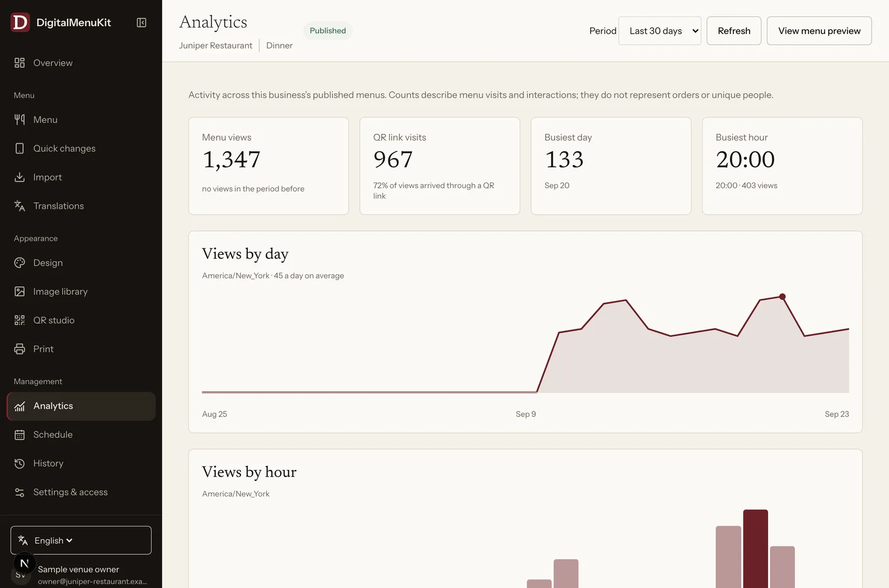Click the Schedule calendar icon
The width and height of the screenshot is (889, 588).
point(19,435)
